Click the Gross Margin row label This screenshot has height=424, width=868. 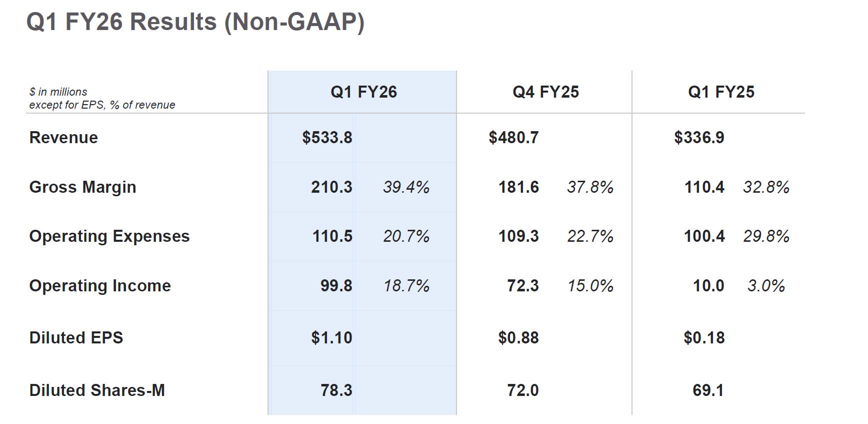[82, 187]
